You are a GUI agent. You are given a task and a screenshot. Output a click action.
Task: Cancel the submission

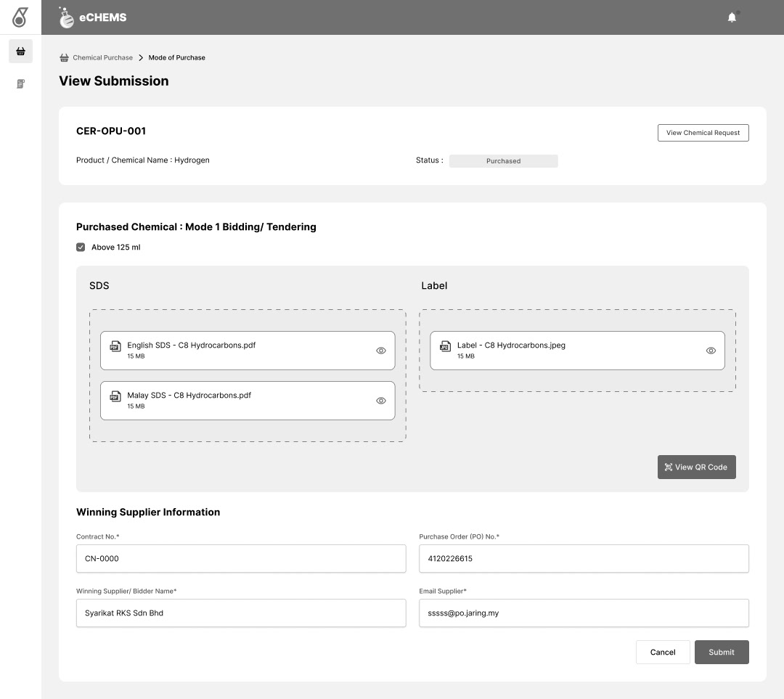point(663,652)
